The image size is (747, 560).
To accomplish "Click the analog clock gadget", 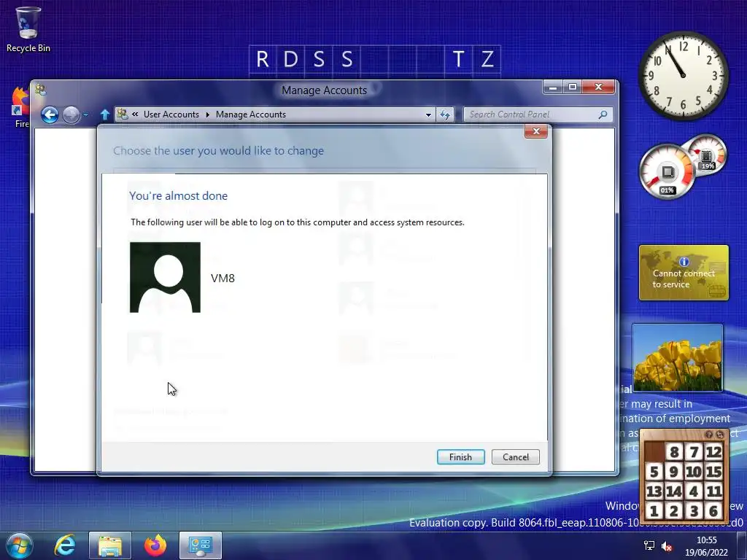I will [683, 75].
